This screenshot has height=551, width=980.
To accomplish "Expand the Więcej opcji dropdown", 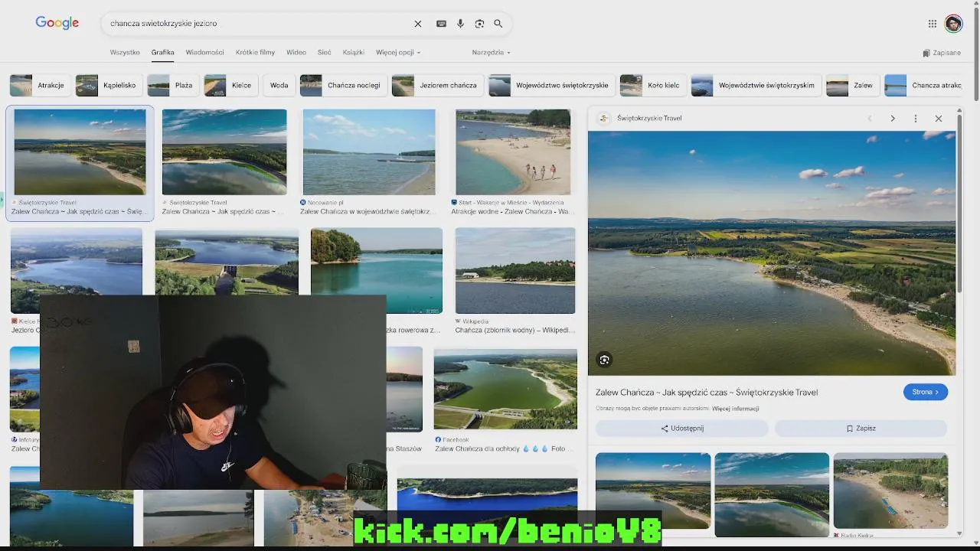I will (398, 53).
